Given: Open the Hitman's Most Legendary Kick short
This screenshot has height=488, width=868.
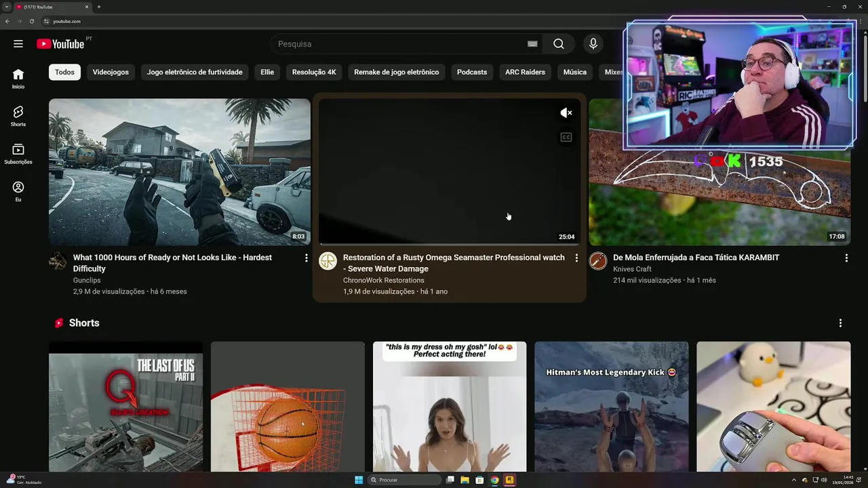Looking at the screenshot, I should coord(612,407).
